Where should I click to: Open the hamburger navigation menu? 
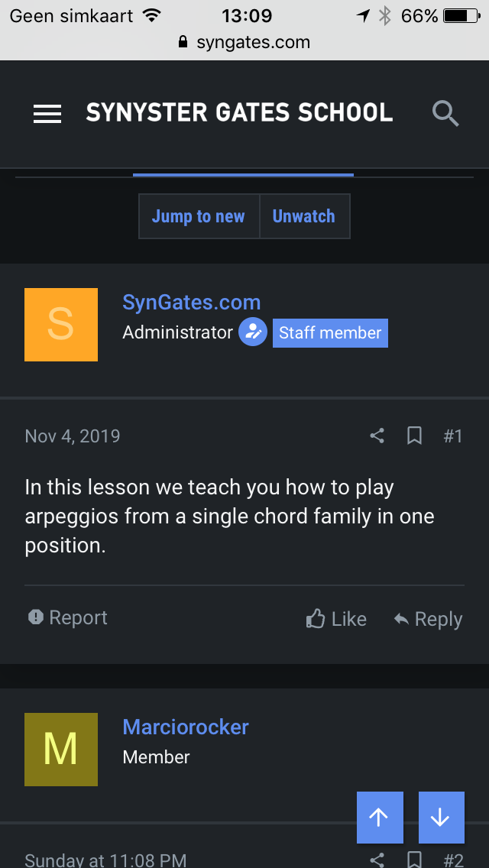(x=47, y=114)
